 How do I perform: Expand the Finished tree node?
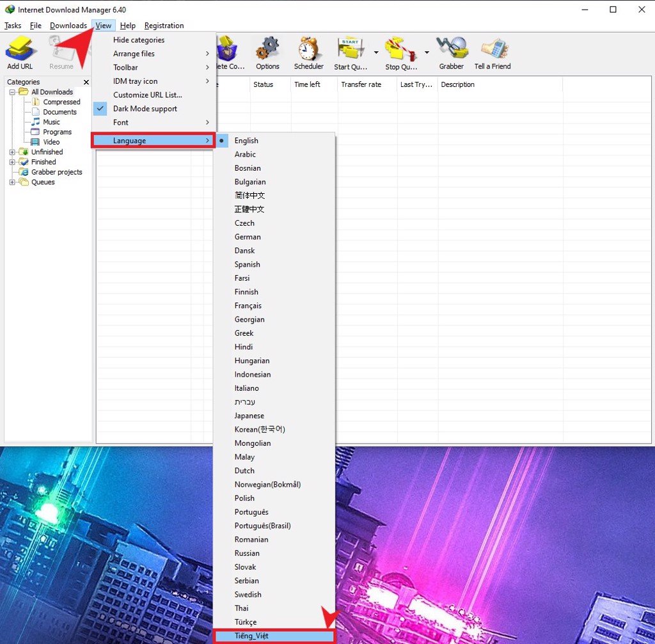12,162
